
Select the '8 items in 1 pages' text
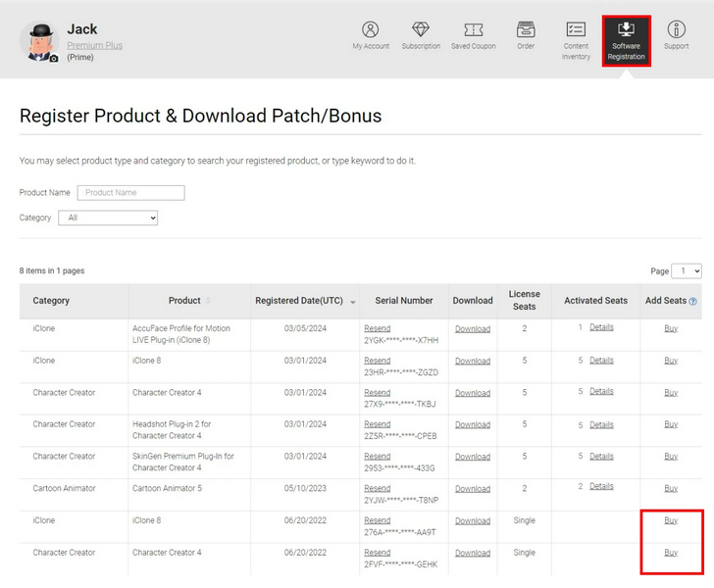52,270
